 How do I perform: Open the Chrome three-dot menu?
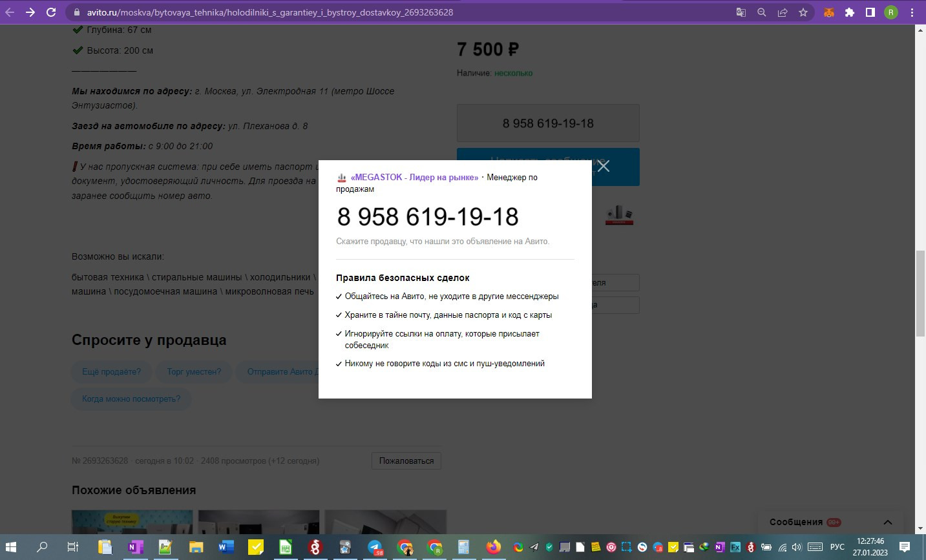coord(912,12)
